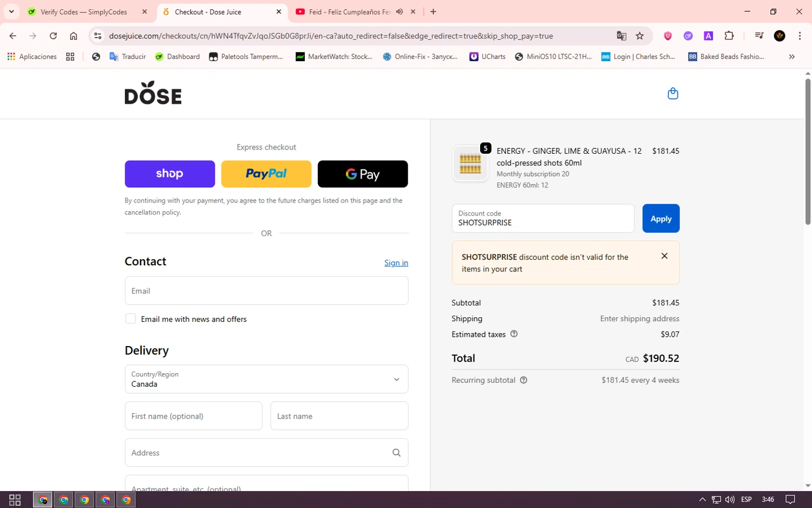Open the Traducir bookmark
The image size is (812, 508).
[128, 56]
